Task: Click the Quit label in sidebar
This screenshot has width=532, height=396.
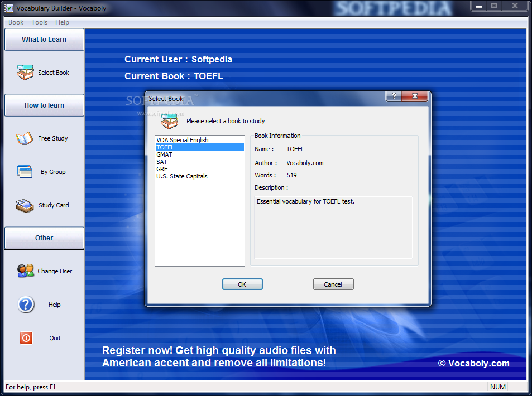Action: click(55, 338)
